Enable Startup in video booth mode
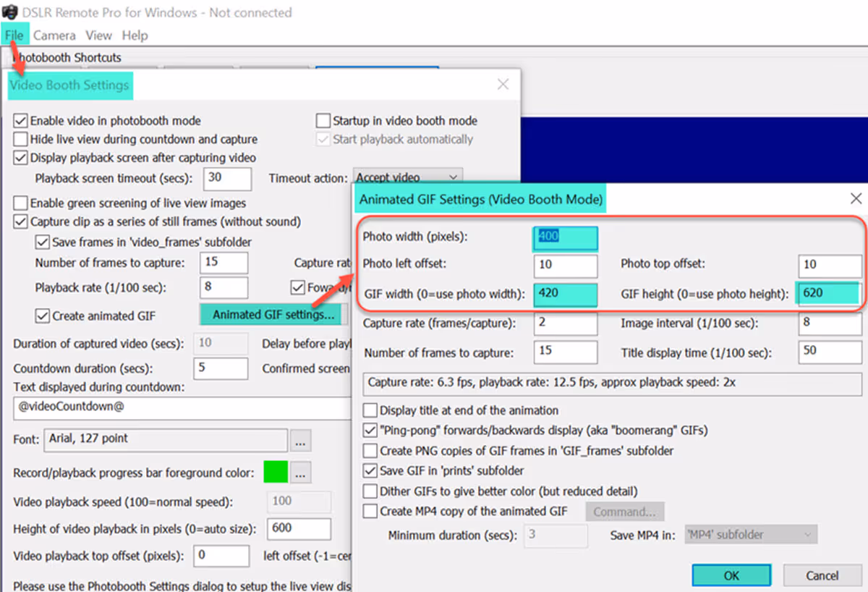Image resolution: width=868 pixels, height=592 pixels. coord(323,121)
